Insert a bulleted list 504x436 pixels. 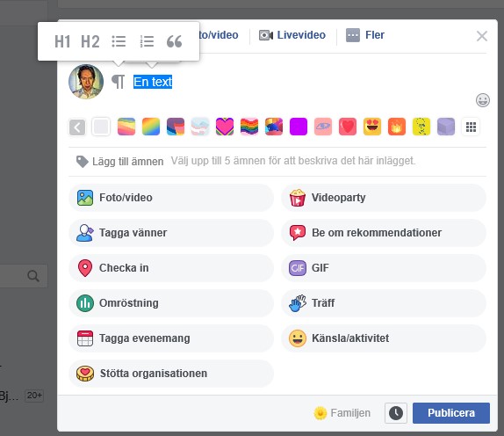(x=119, y=41)
